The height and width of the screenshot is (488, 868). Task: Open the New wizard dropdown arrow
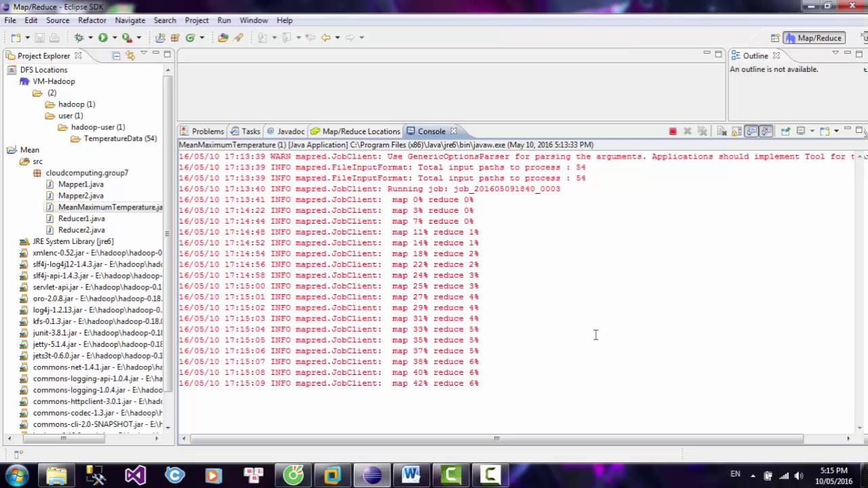27,38
